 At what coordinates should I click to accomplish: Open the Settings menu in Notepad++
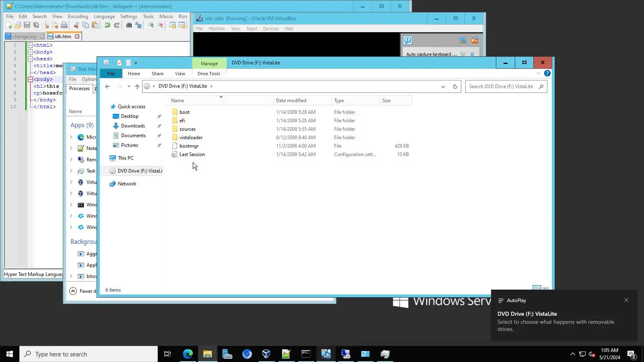(x=129, y=16)
